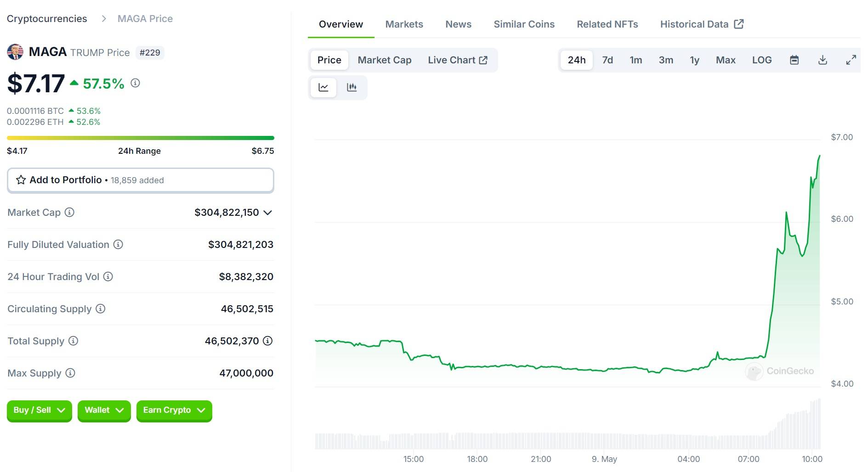Click the $7.17 price value
The width and height of the screenshot is (868, 472).
point(36,84)
